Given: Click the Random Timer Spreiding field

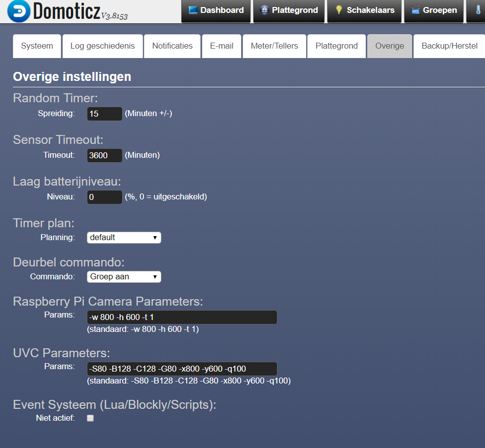Looking at the screenshot, I should [x=104, y=114].
